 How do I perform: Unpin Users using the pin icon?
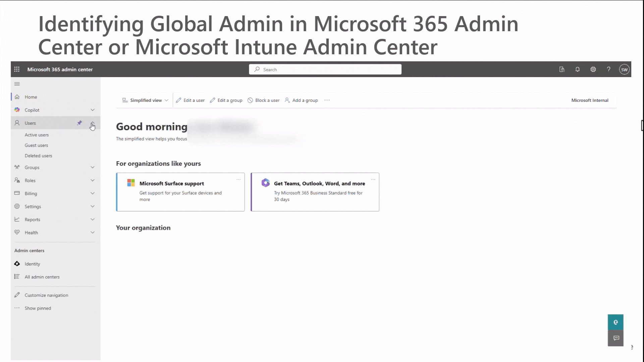(x=79, y=123)
